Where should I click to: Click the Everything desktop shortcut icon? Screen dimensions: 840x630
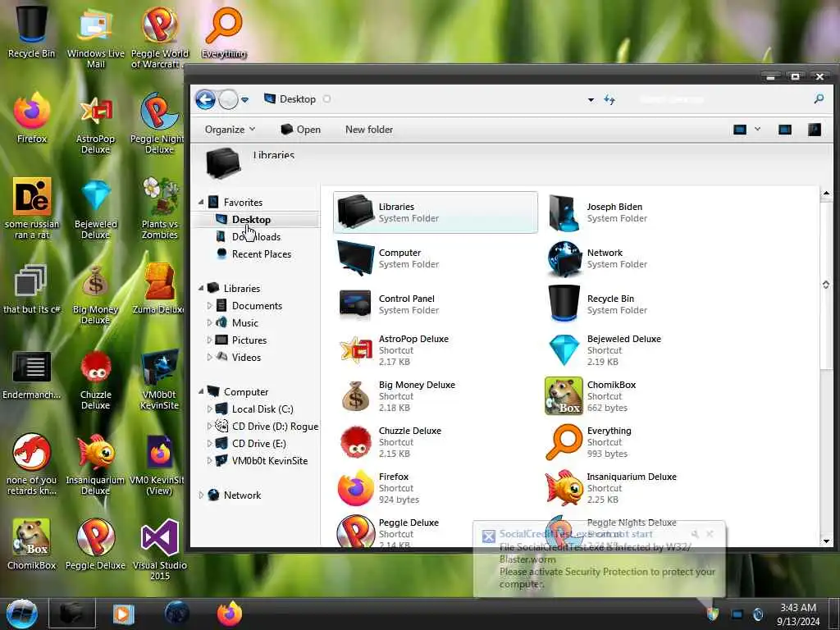tap(223, 31)
